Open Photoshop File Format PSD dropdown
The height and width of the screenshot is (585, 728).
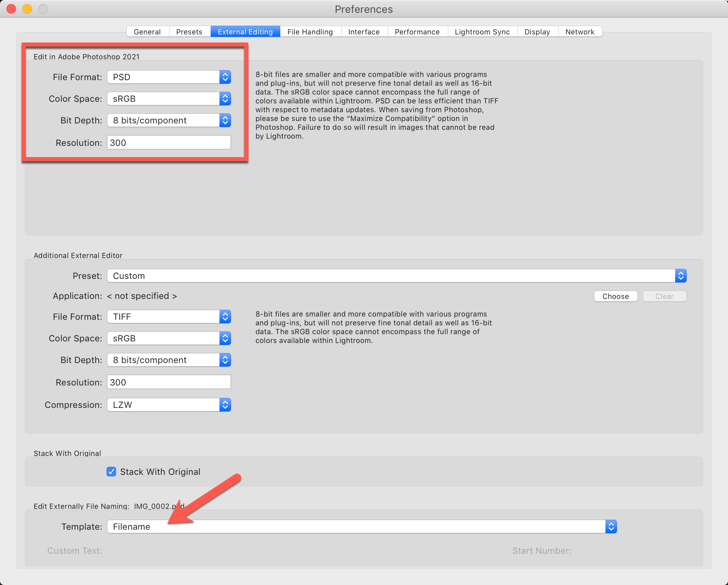(x=169, y=77)
